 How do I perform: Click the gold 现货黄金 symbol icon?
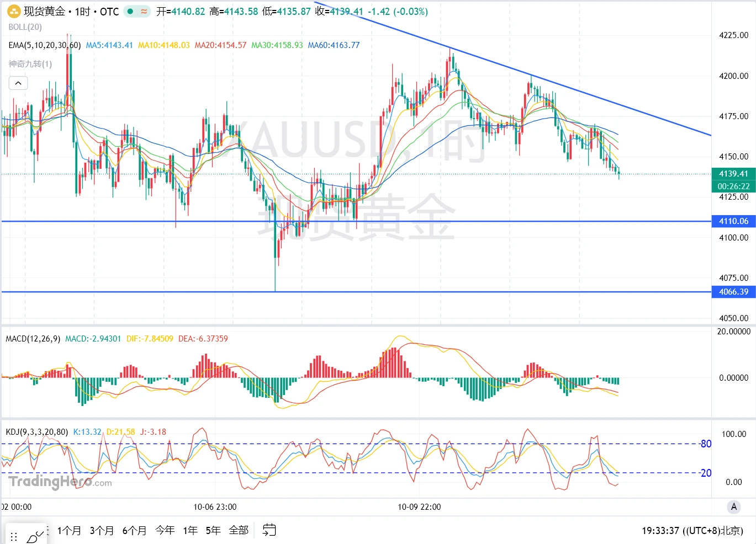14,11
